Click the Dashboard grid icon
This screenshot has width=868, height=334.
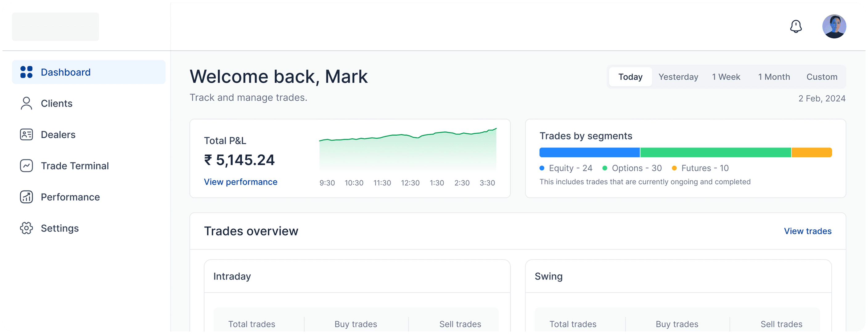(x=26, y=72)
